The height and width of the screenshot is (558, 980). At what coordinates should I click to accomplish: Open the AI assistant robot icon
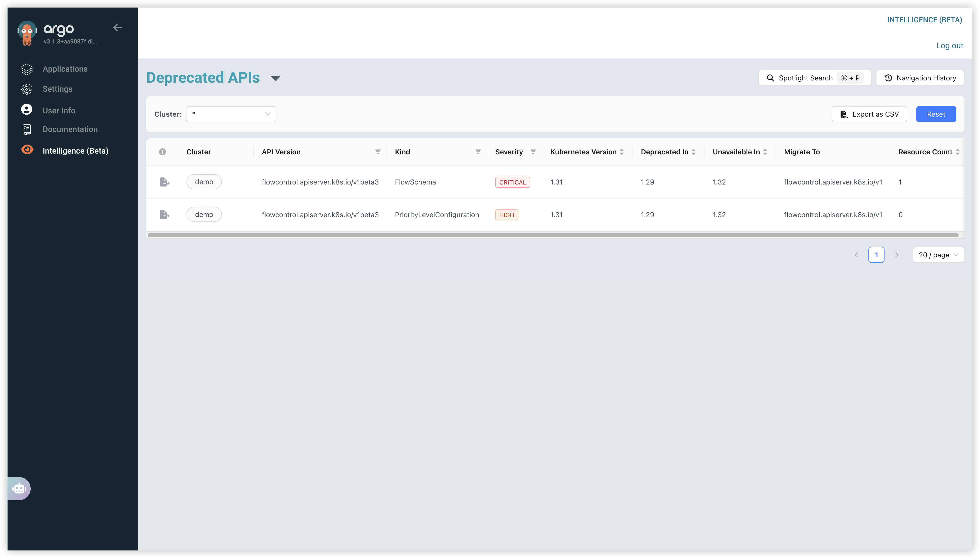[19, 488]
